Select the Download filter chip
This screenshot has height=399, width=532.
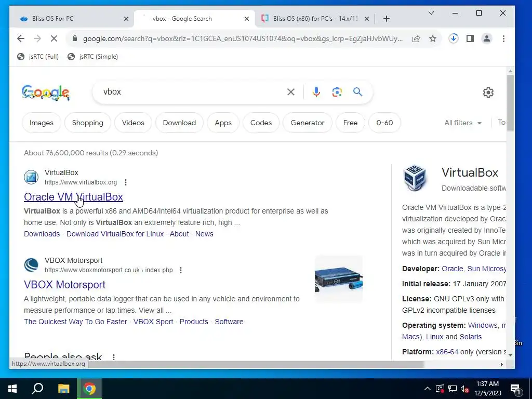[179, 123]
